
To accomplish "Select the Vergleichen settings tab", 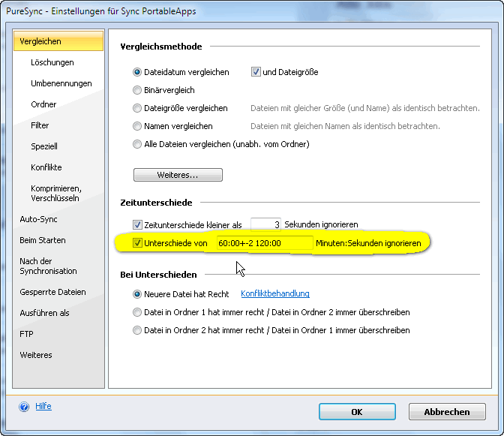I will 58,41.
